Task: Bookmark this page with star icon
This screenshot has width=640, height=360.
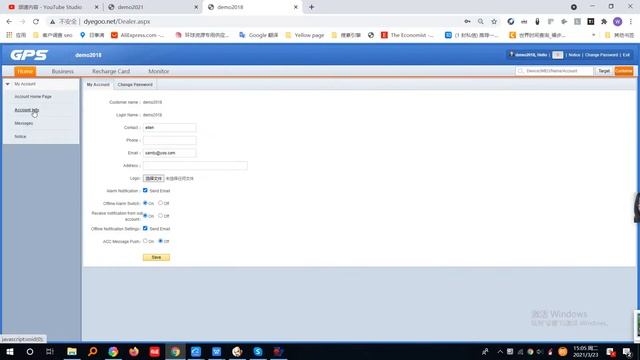Action: click(494, 21)
